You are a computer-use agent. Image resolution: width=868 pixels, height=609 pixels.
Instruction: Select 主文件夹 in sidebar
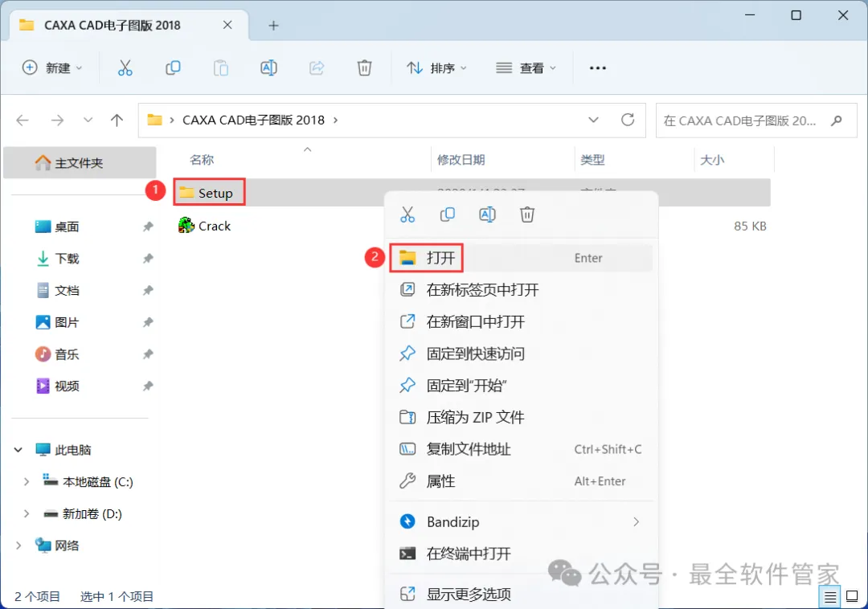(80, 162)
